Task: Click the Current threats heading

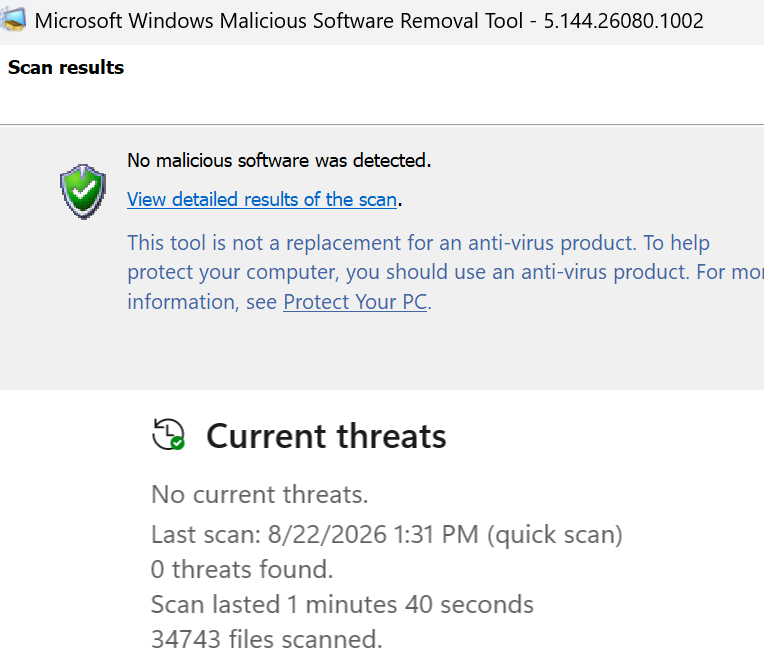Action: [x=326, y=436]
